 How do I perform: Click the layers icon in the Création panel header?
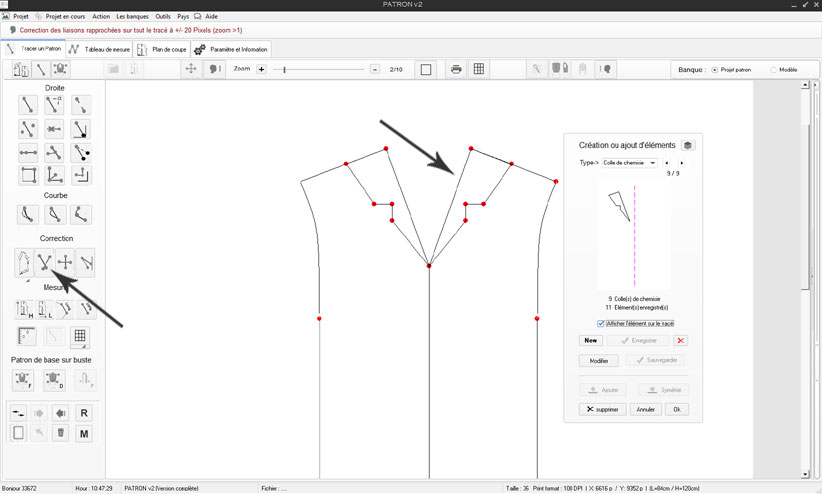click(x=687, y=145)
